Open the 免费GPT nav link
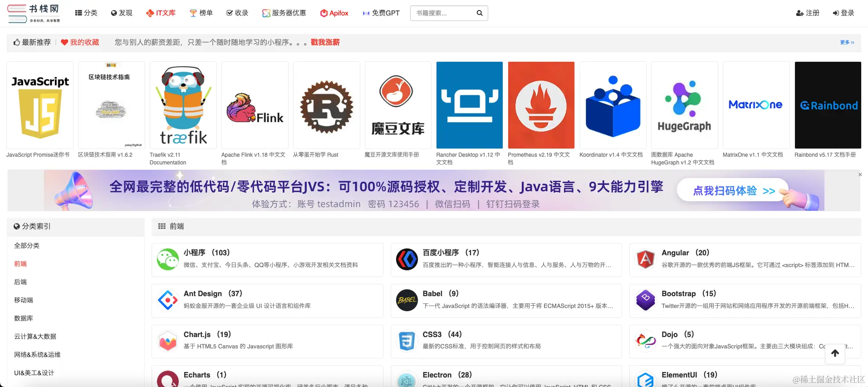 [381, 13]
